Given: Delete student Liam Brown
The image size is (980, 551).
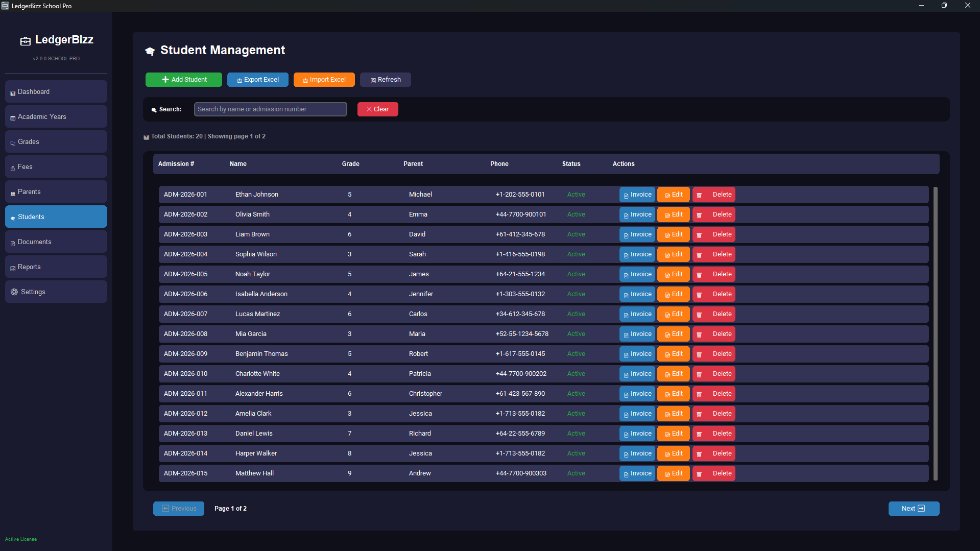Looking at the screenshot, I should click(714, 234).
